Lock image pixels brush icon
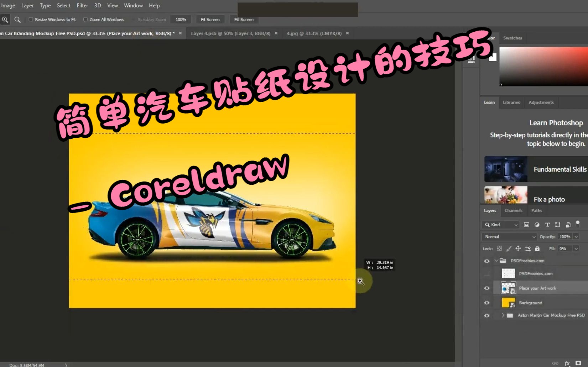The image size is (588, 367). pos(509,248)
